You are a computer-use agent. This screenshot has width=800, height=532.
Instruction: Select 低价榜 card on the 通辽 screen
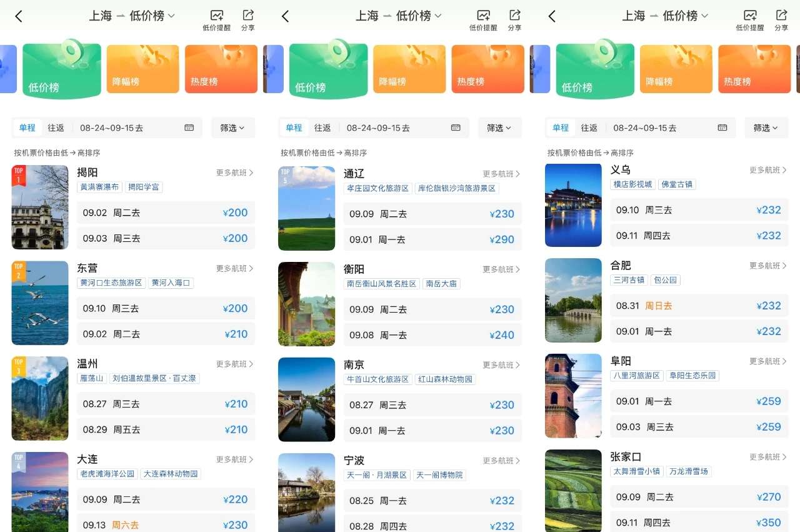pos(329,69)
